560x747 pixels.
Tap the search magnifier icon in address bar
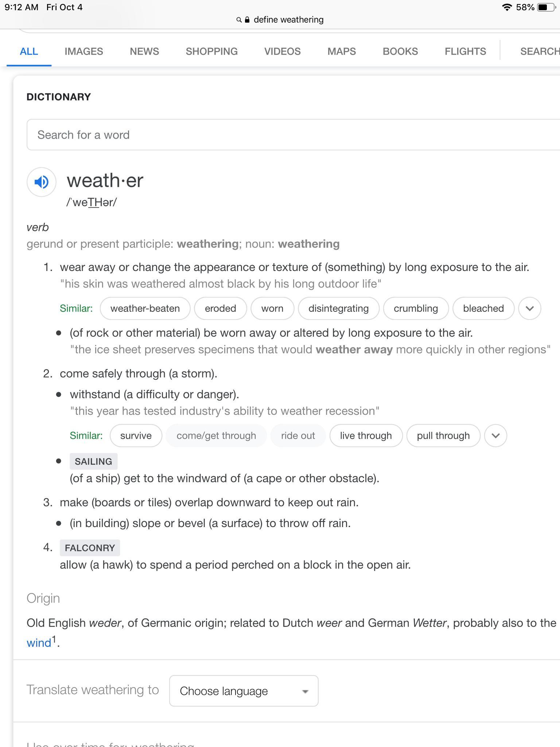point(239,20)
